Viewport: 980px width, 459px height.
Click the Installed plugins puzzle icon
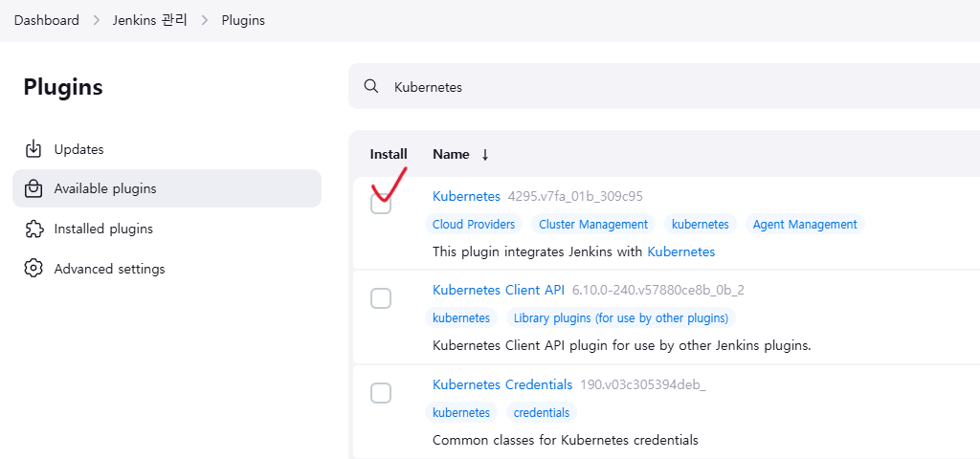pyautogui.click(x=33, y=229)
